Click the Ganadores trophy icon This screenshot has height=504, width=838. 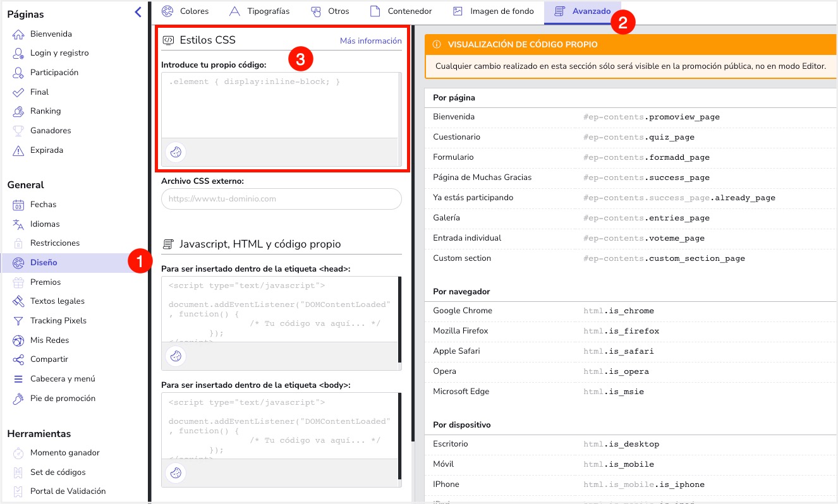click(18, 131)
